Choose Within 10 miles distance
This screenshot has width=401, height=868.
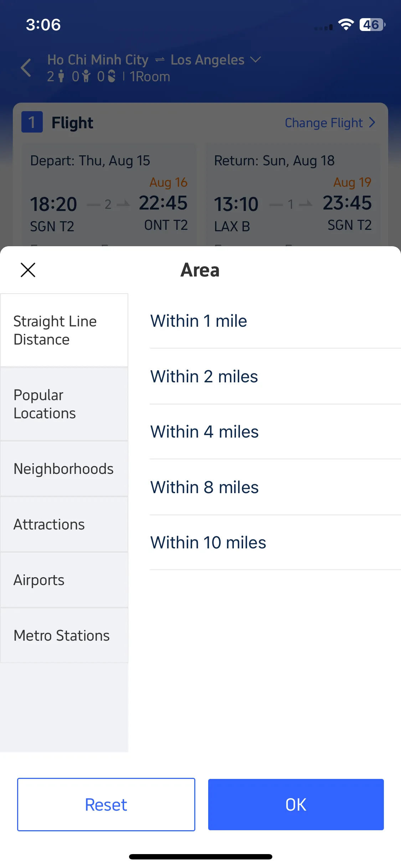point(275,542)
